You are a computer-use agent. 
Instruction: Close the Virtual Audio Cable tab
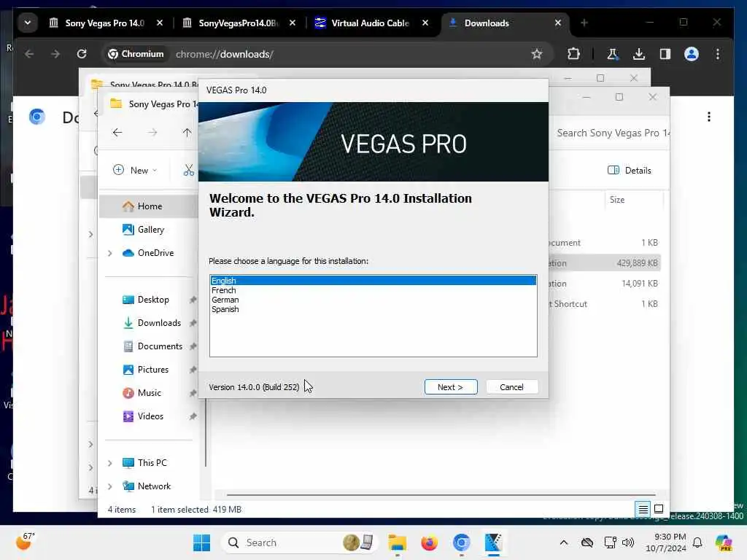(x=425, y=23)
